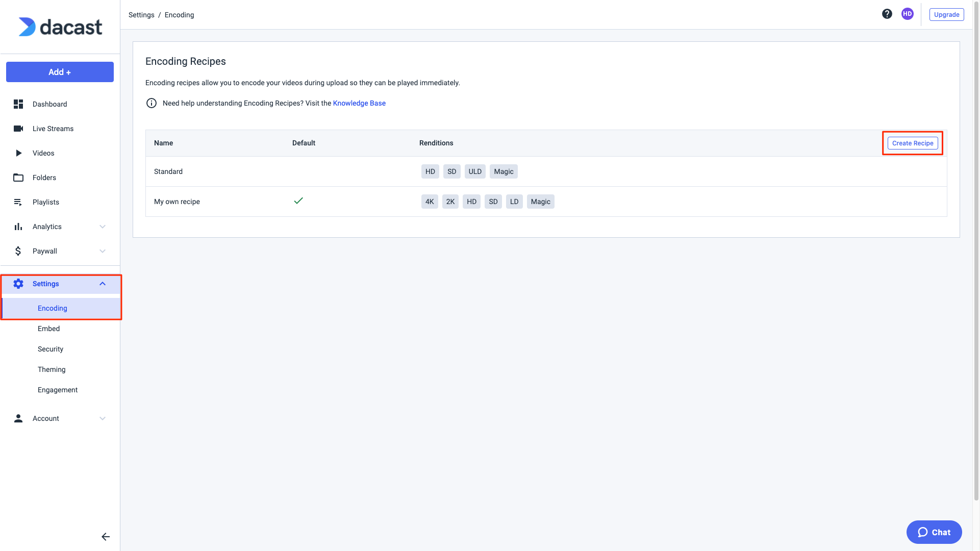This screenshot has height=551, width=980.
Task: Select the Theming settings option
Action: (51, 369)
